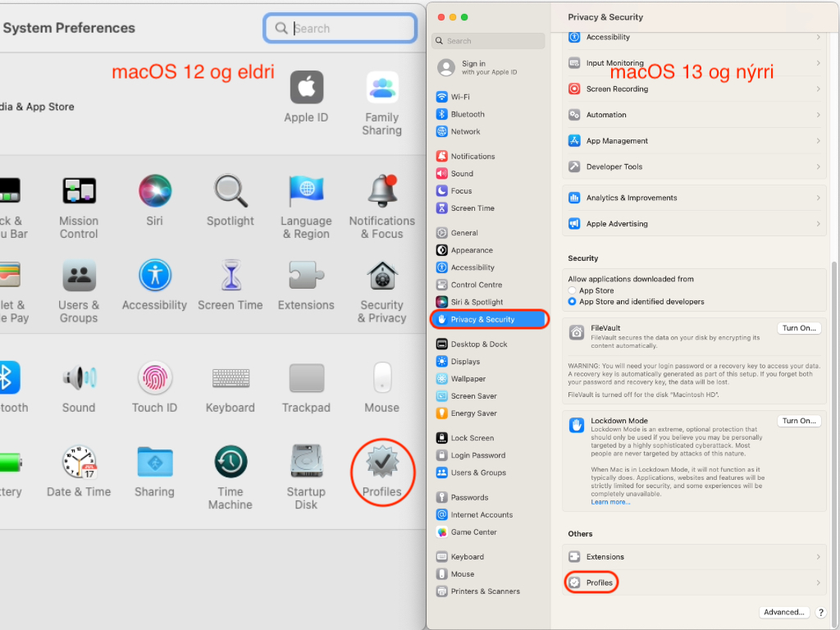Focus System Settings sidebar search field

point(488,41)
